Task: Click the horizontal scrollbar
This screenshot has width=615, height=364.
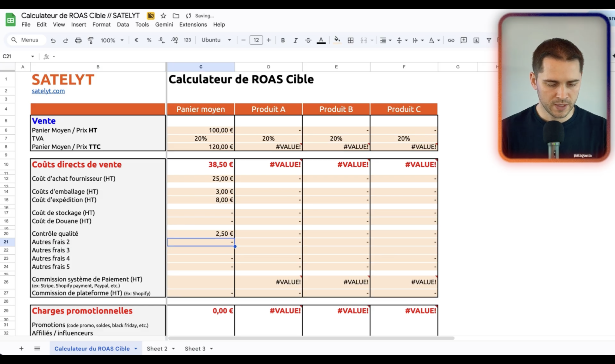Action: click(x=311, y=338)
